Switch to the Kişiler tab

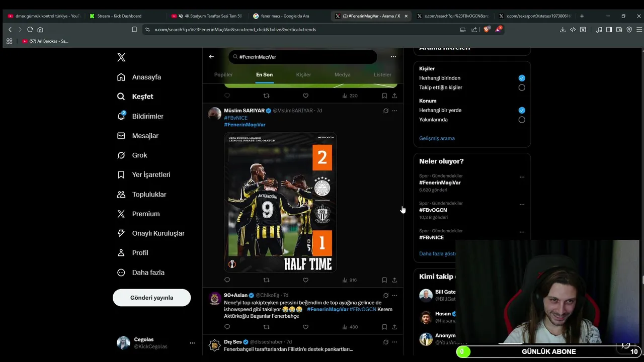pos(303,74)
